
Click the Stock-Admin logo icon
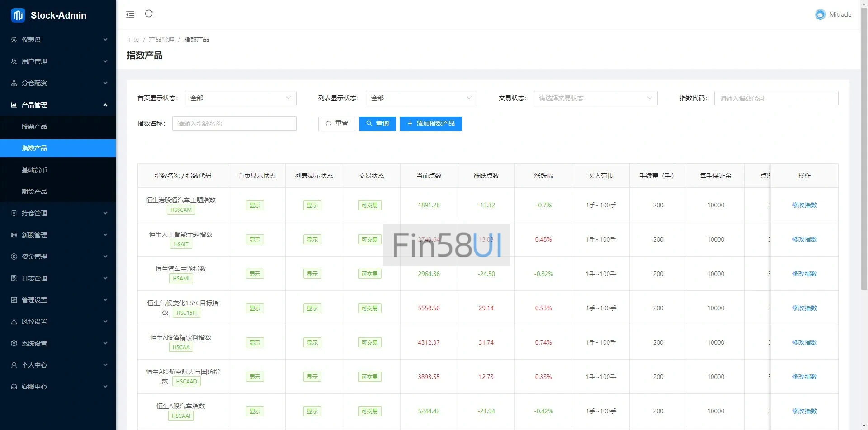18,15
